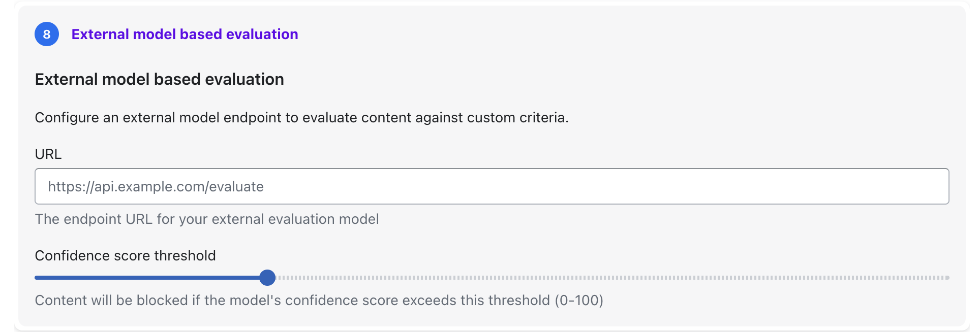Set slider to maximum at track's right end
Viewport: 980px width, 332px height.
[x=947, y=278]
